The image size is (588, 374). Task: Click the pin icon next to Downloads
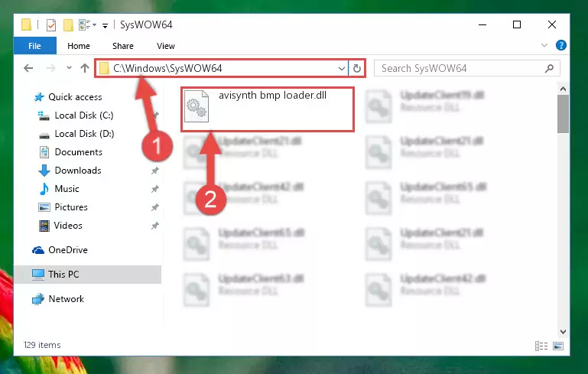[155, 171]
